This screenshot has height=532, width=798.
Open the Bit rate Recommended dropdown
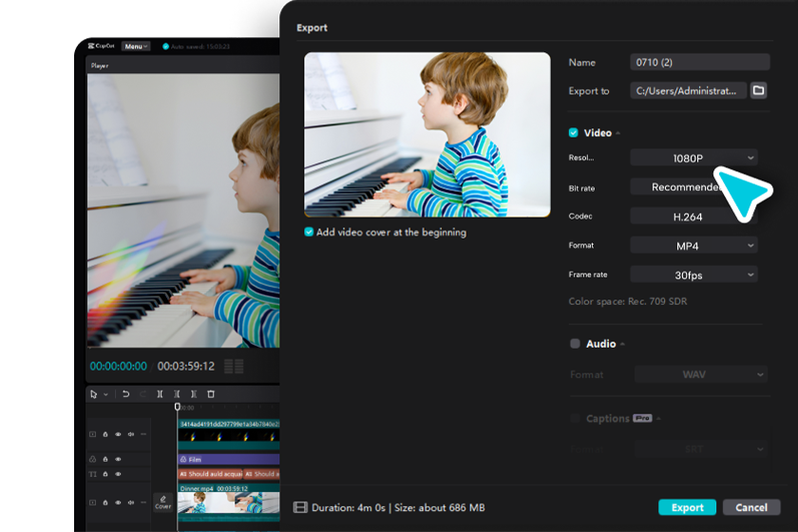[x=693, y=187]
